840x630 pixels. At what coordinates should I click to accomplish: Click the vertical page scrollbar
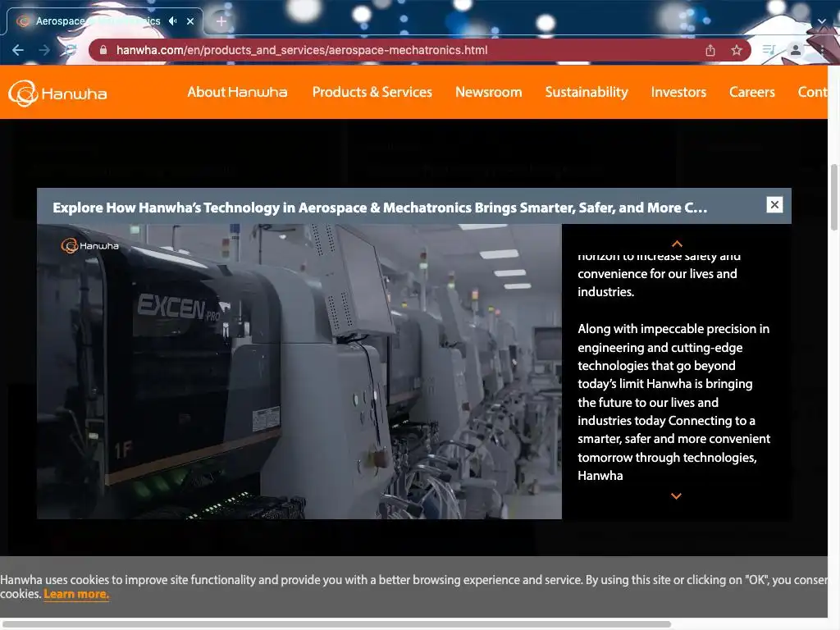[833, 198]
